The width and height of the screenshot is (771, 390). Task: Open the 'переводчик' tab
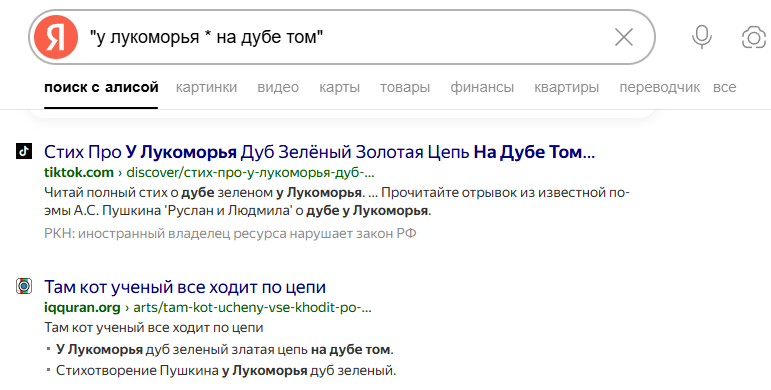[x=659, y=88]
